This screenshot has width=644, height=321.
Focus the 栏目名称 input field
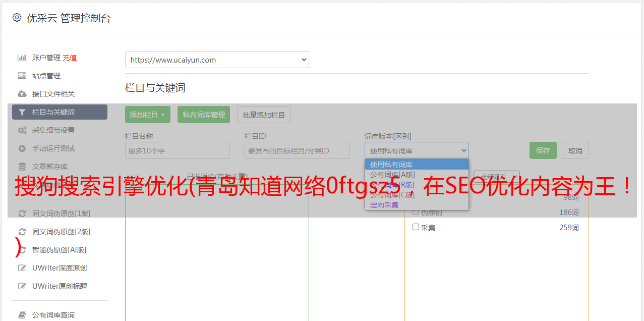(x=177, y=150)
